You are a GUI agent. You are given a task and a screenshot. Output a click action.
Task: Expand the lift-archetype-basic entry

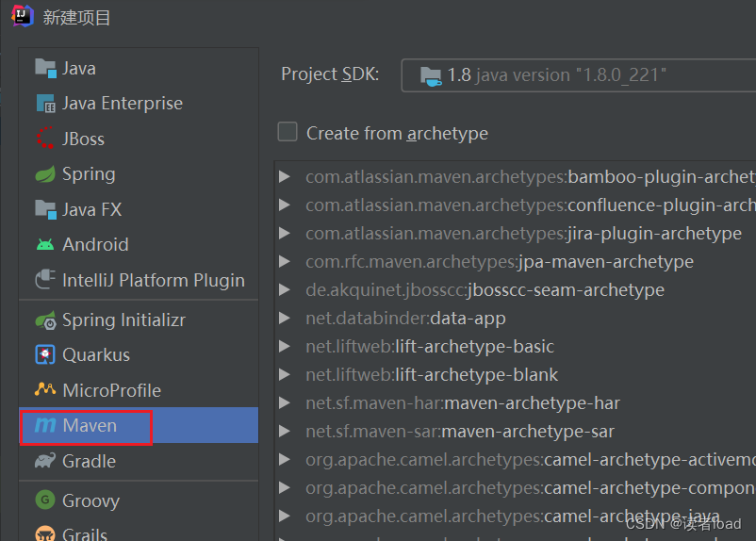click(285, 346)
